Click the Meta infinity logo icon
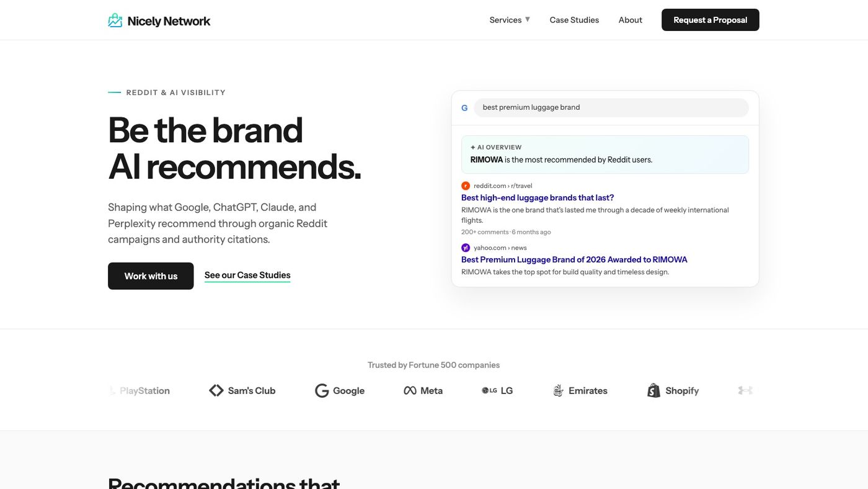Screen dimensions: 868x489 click(x=410, y=390)
